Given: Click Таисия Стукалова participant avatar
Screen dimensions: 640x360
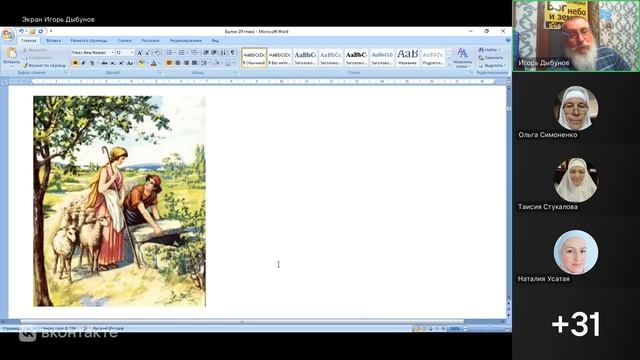Looking at the screenshot, I should click(x=576, y=180).
